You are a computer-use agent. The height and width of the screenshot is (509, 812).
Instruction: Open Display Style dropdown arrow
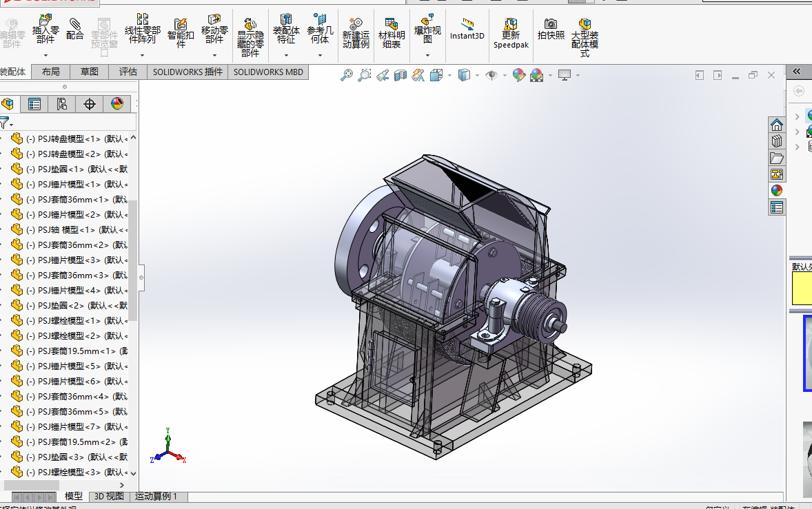point(477,76)
